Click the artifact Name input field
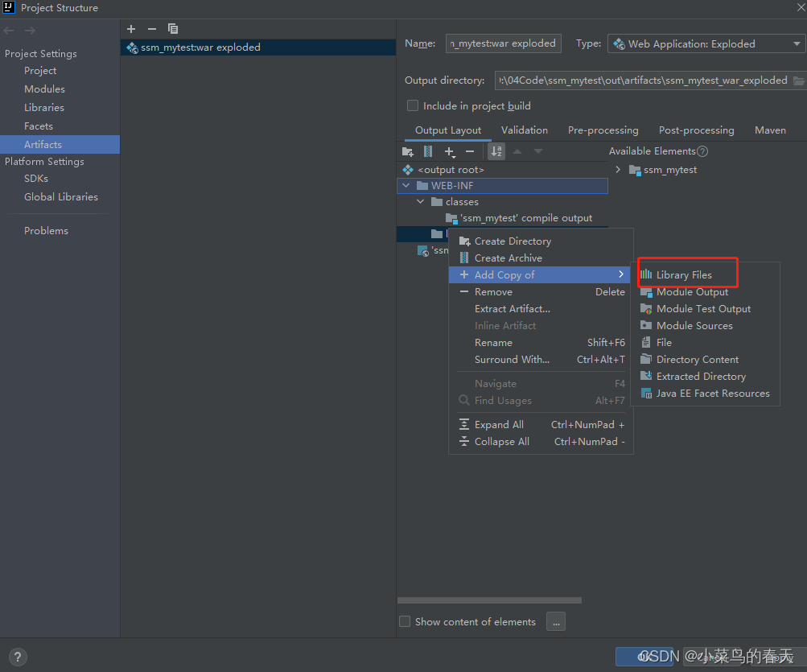This screenshot has width=807, height=672. (x=504, y=43)
